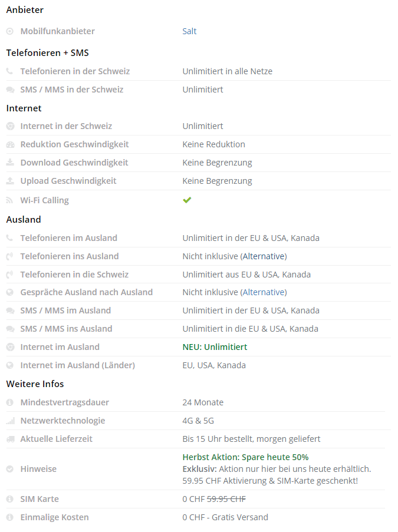Open Alternative link for Telefonieren ins Ausland
Image resolution: width=398 pixels, height=532 pixels.
[264, 256]
